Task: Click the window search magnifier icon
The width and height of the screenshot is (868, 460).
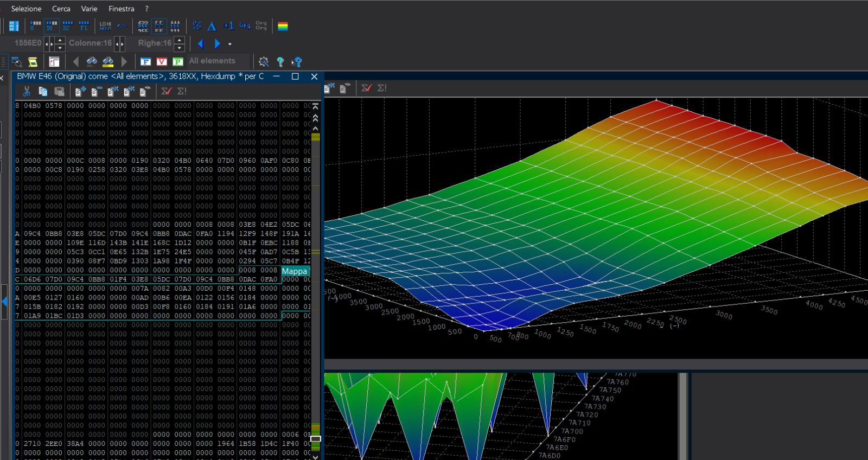Action: (x=17, y=61)
